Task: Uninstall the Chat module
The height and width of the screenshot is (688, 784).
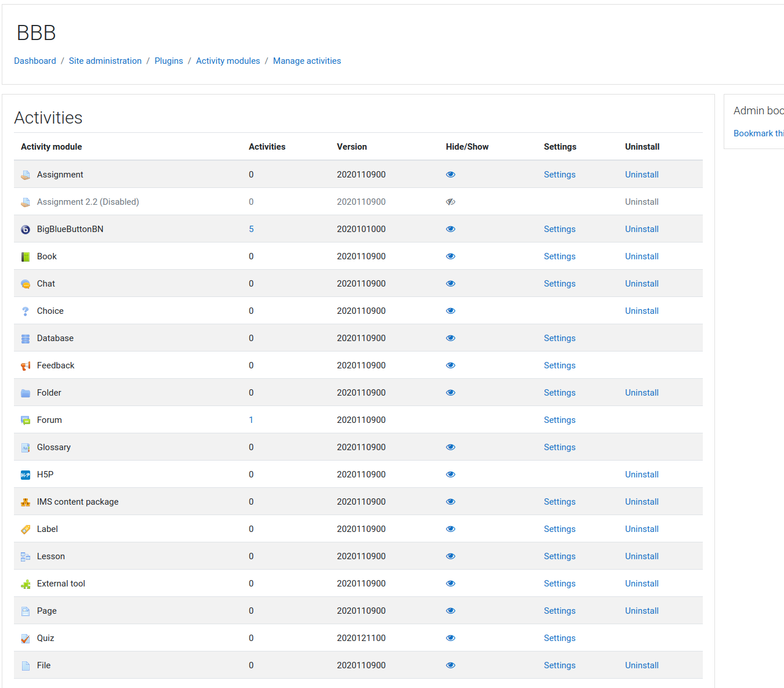Action: 642,284
